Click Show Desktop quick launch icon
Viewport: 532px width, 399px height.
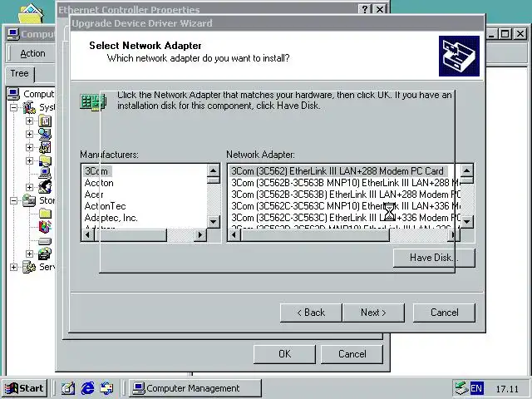[x=68, y=388]
